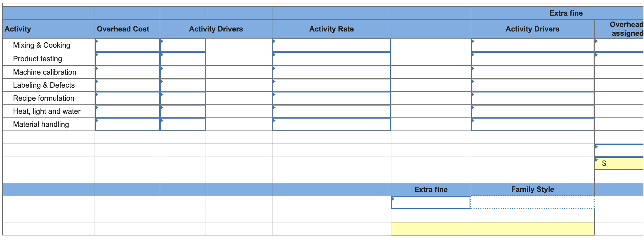
Task: Open Activity Drivers dropdown in Mixing & Cooking row
Action: pyautogui.click(x=183, y=45)
